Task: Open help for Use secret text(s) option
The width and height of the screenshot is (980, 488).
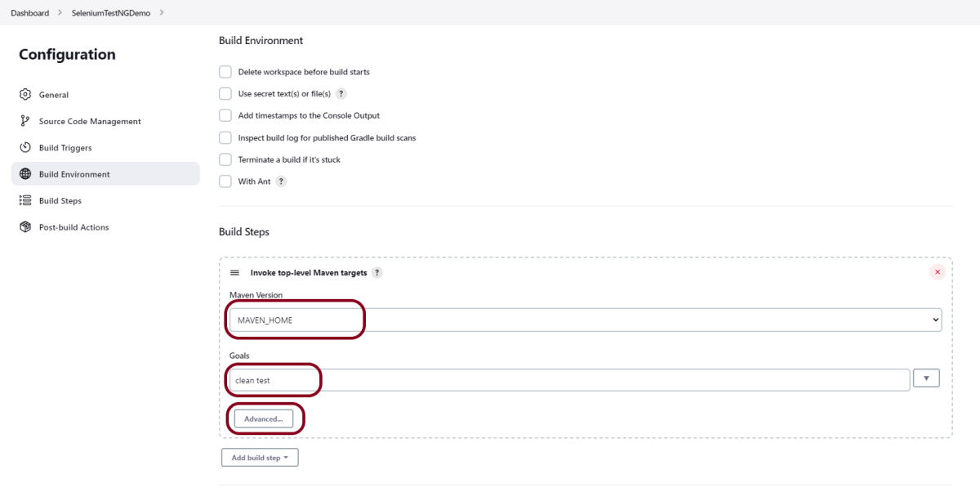Action: [341, 94]
